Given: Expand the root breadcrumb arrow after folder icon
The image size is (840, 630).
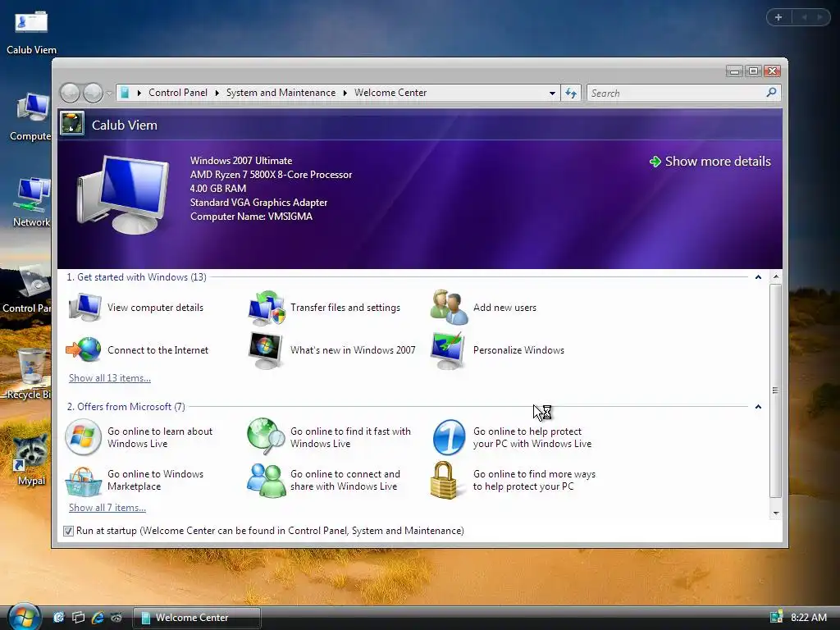Looking at the screenshot, I should pyautogui.click(x=139, y=93).
